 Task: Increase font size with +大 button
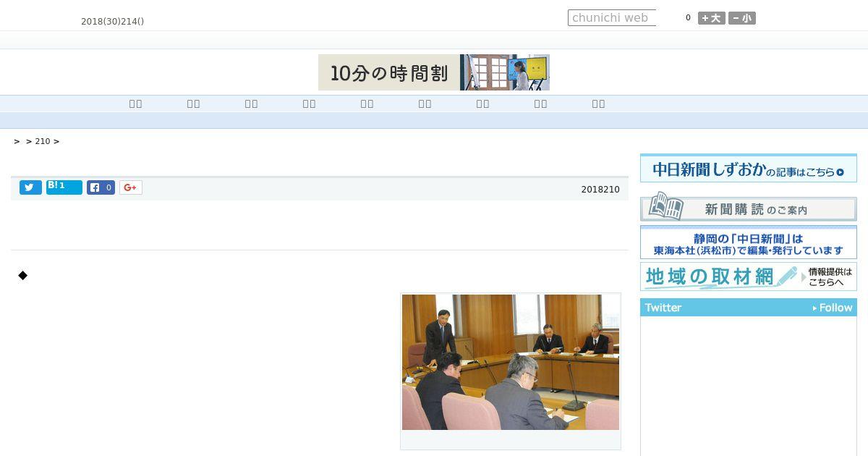coord(712,18)
